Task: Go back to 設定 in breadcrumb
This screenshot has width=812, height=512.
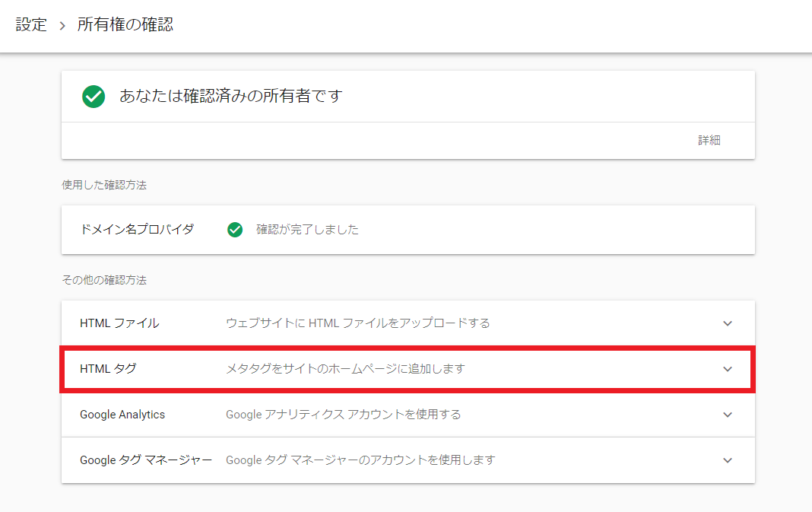Action: [31, 25]
